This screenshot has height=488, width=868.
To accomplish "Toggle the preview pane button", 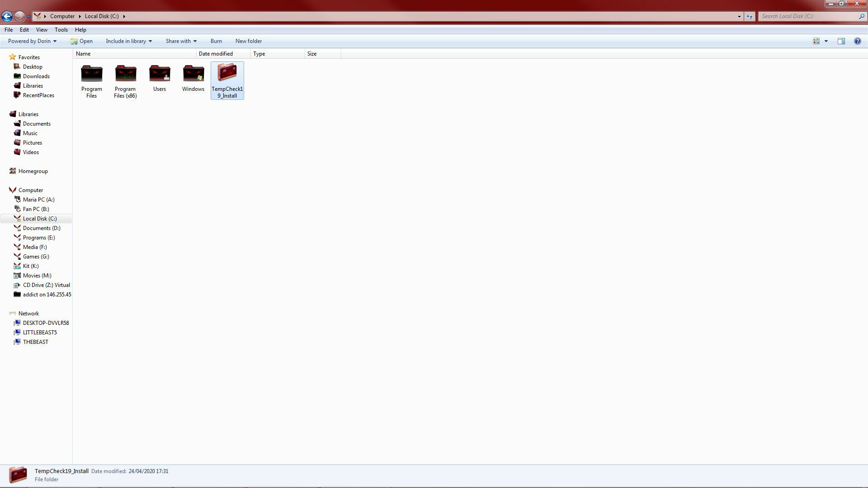I will pyautogui.click(x=841, y=41).
